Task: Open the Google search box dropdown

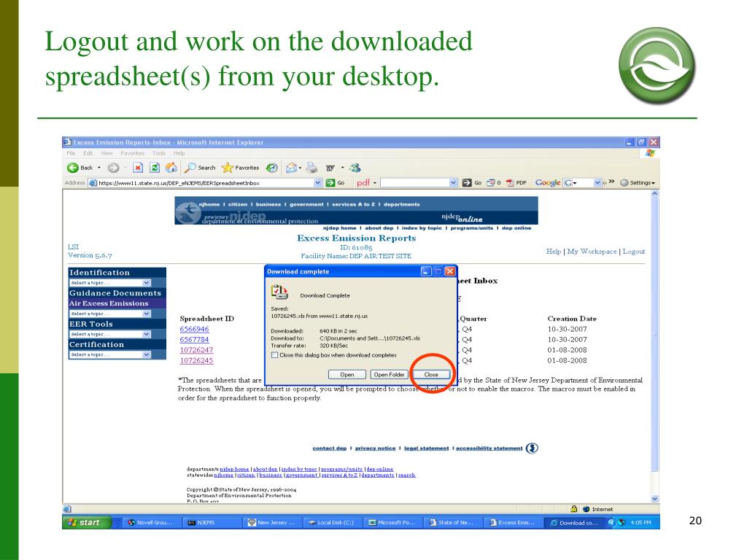Action: tap(597, 183)
